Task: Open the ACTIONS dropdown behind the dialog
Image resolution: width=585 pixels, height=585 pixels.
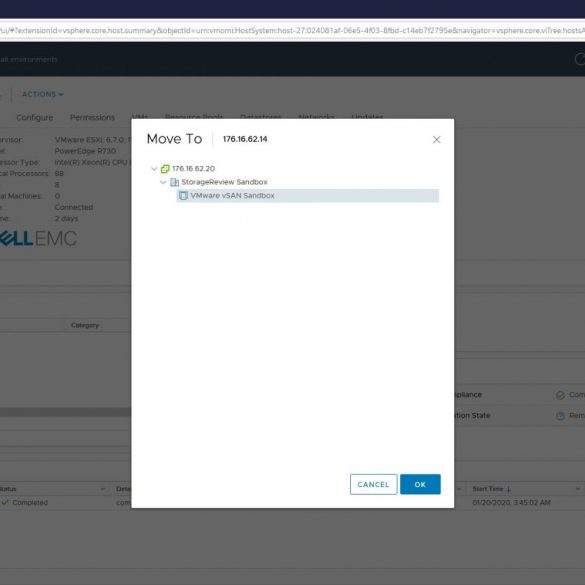Action: (x=43, y=94)
